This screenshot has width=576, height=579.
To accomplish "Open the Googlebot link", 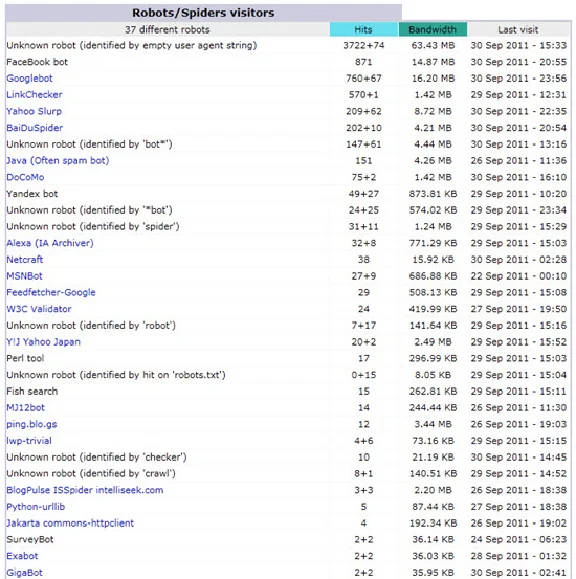I will coord(29,78).
